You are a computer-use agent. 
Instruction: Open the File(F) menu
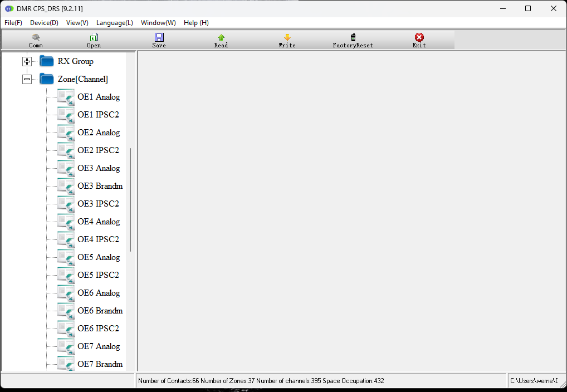pyautogui.click(x=13, y=23)
